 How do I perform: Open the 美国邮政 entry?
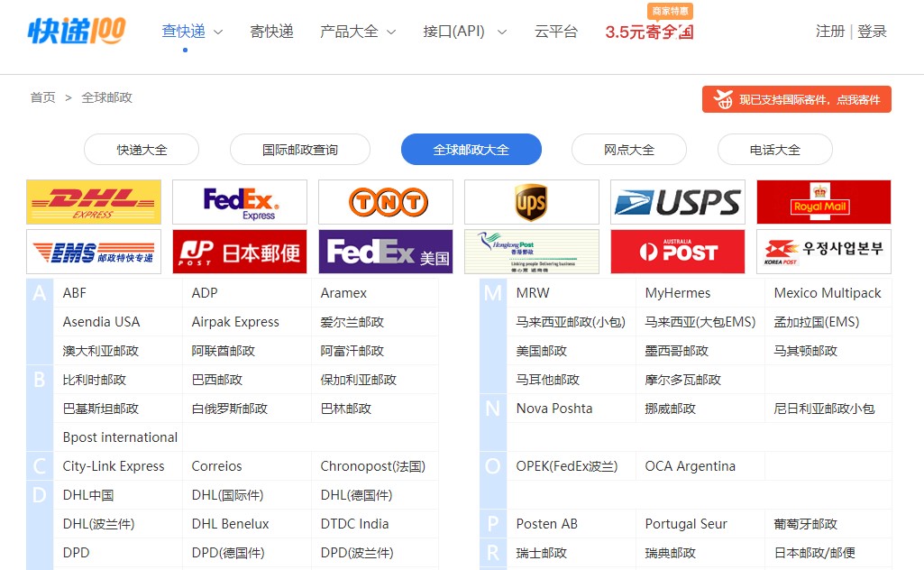pos(542,351)
